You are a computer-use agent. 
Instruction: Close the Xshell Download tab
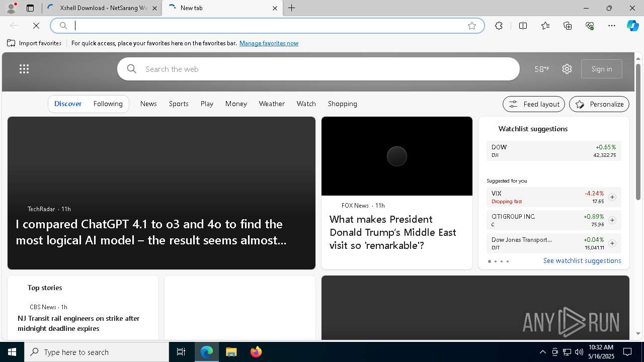155,8
